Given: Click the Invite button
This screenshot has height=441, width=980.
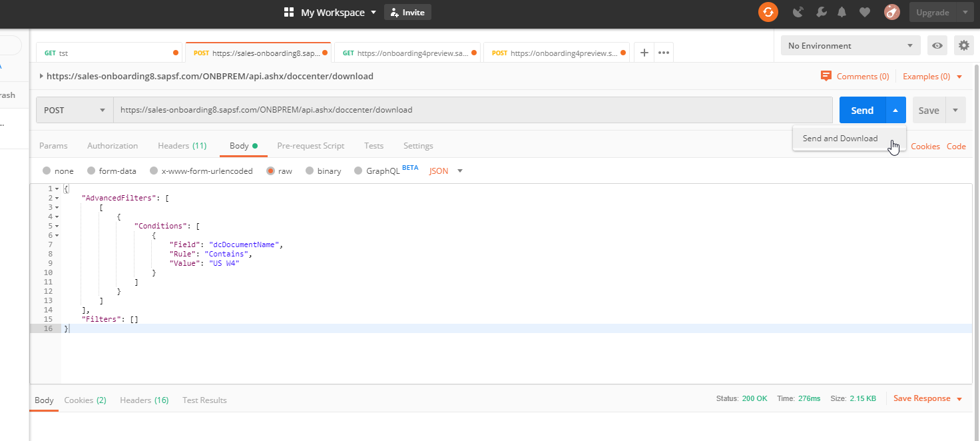Looking at the screenshot, I should pos(407,12).
